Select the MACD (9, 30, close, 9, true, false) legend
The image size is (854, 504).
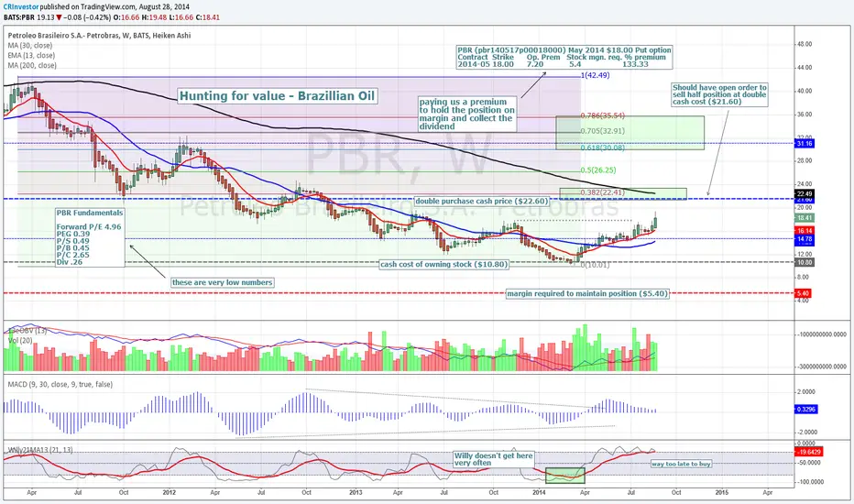pos(60,384)
